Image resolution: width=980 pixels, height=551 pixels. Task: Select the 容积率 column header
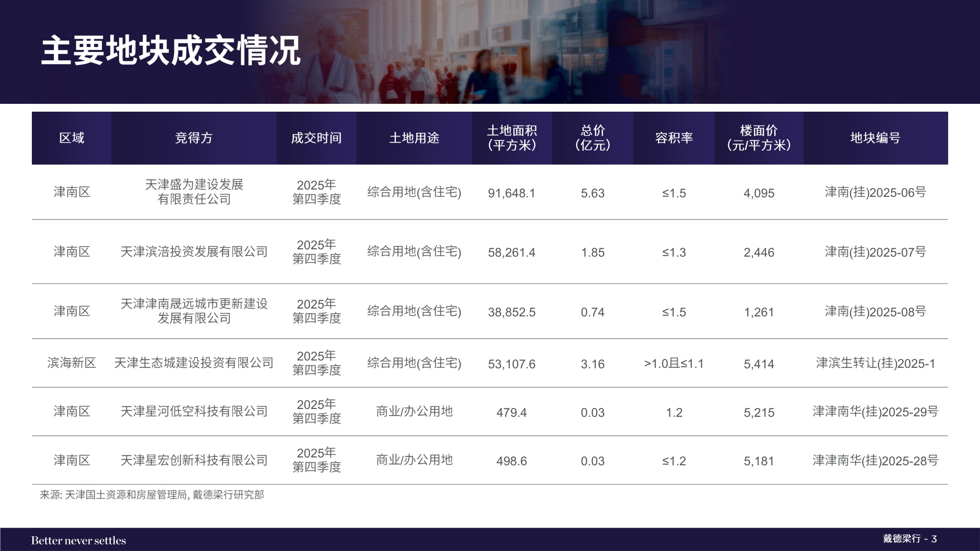point(674,138)
